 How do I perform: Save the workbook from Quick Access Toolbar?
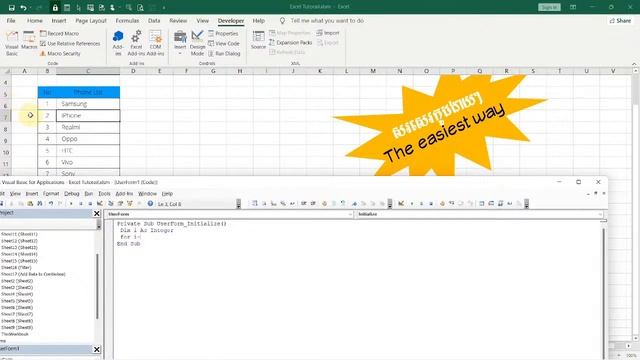(11, 7)
